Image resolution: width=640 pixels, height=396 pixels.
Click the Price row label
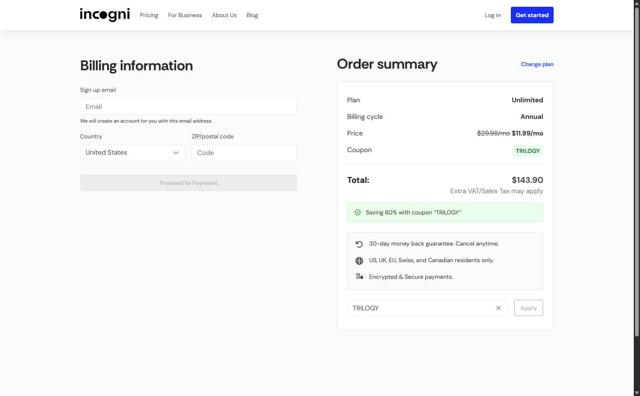pos(355,133)
